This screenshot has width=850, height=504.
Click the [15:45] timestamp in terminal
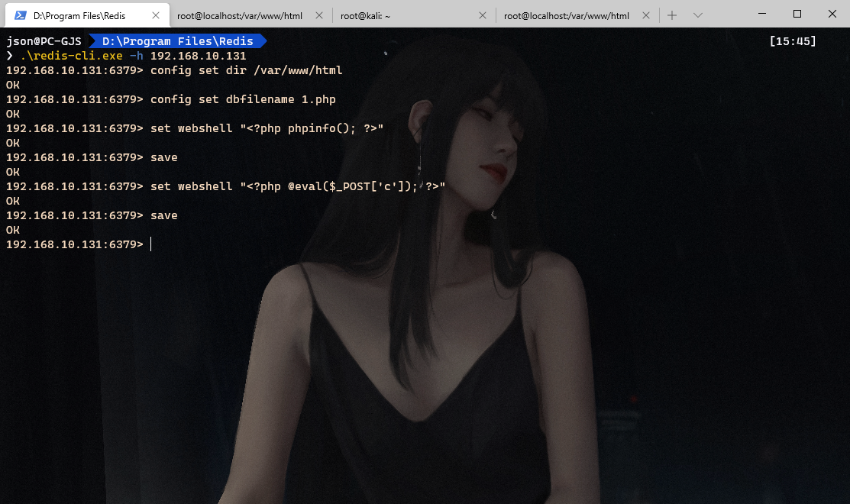(x=793, y=41)
